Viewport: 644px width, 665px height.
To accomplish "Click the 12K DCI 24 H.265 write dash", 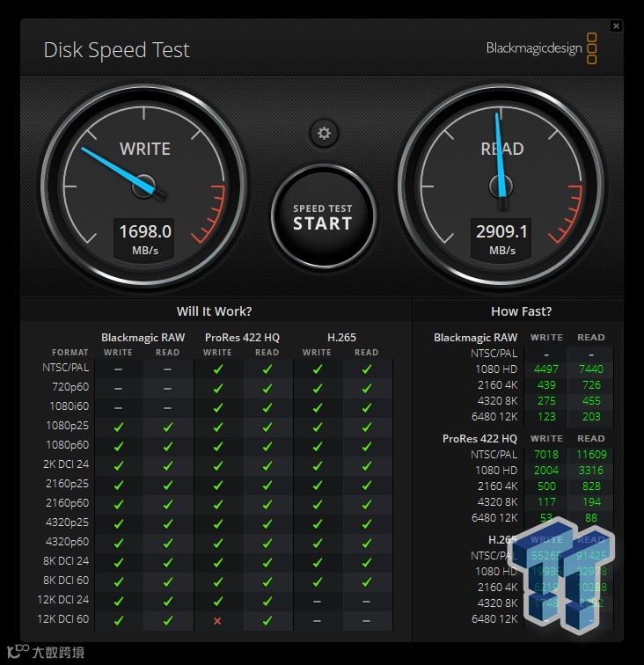I will point(317,602).
